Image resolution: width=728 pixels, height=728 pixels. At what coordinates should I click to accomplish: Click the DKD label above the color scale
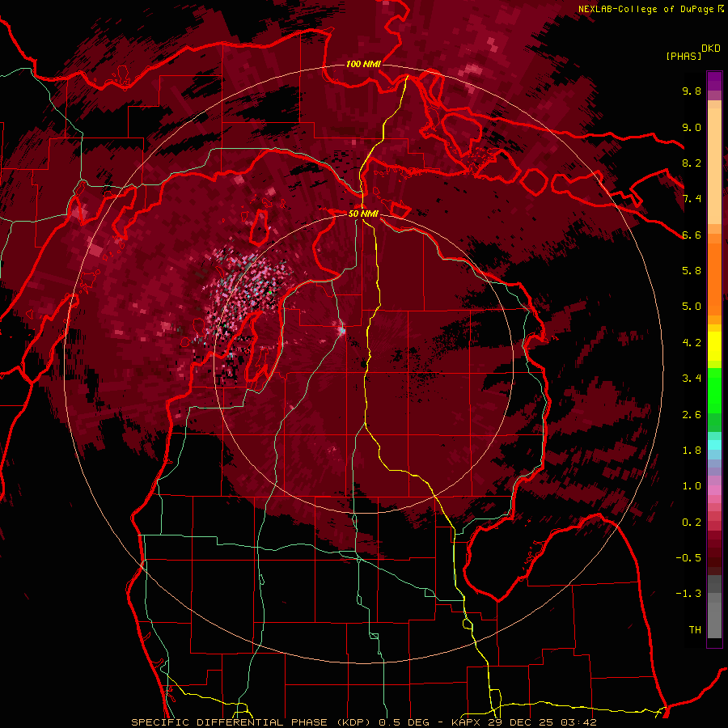(x=711, y=49)
